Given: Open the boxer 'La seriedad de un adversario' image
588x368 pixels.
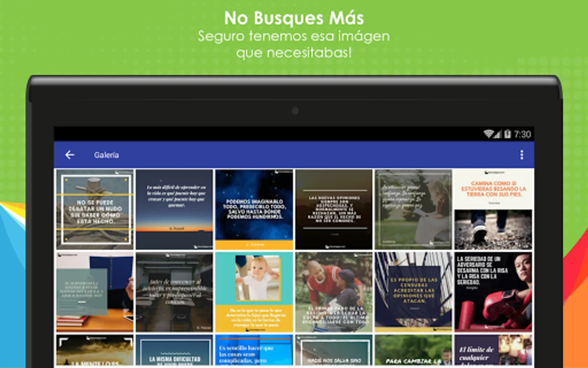Looking at the screenshot, I should [493, 292].
